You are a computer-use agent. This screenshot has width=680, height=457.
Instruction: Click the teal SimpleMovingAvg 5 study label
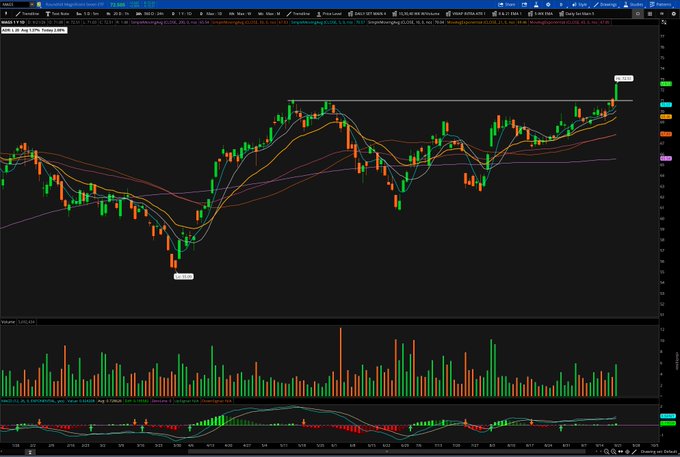(328, 22)
